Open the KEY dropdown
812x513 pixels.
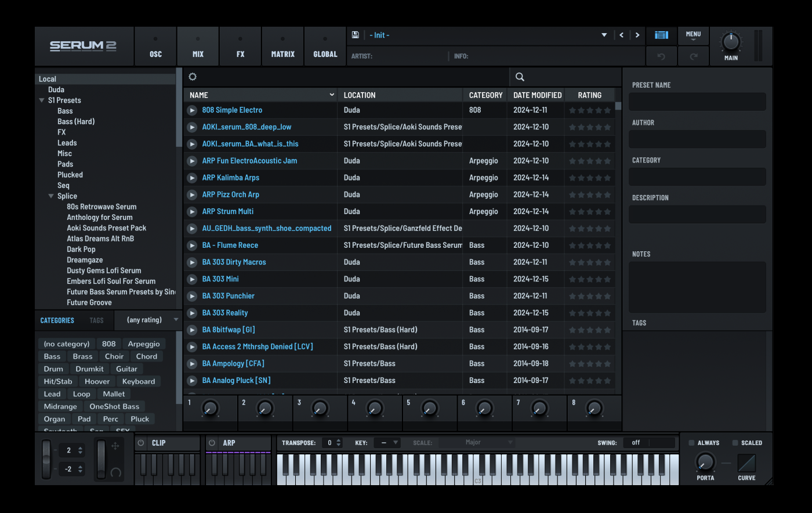point(387,443)
